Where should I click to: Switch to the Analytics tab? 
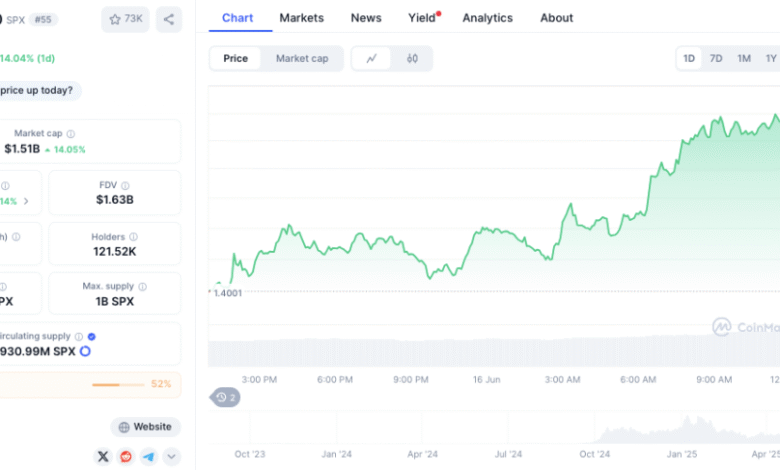point(487,18)
